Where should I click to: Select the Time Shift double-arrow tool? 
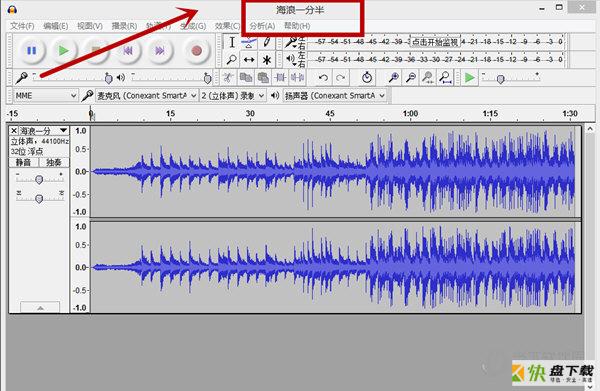(x=249, y=59)
